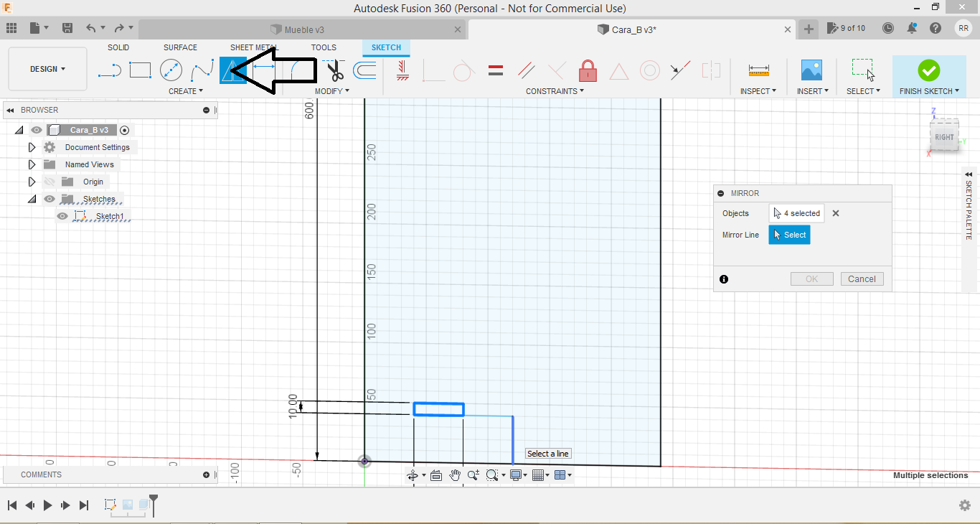This screenshot has width=980, height=524.
Task: Open the INSERT dropdown menu
Action: click(813, 91)
